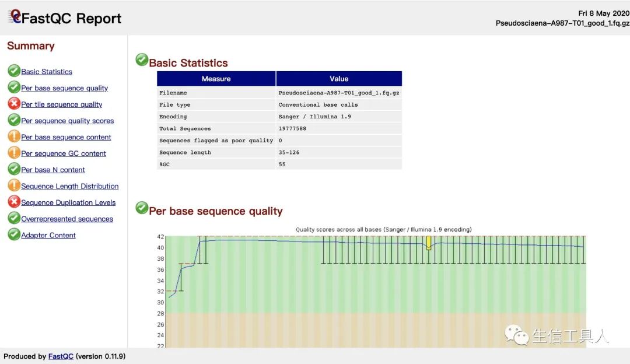The width and height of the screenshot is (630, 364).
Task: Jump to Per base N content
Action: point(52,170)
